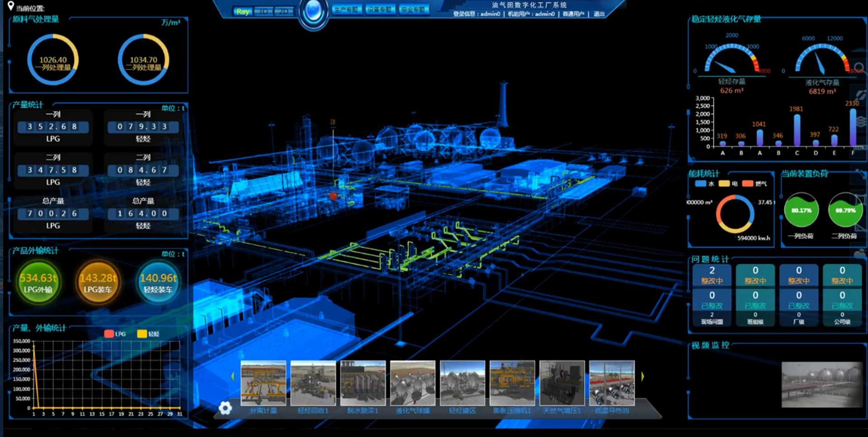
Task: Switch view mode to 2D
Action: (x=283, y=11)
